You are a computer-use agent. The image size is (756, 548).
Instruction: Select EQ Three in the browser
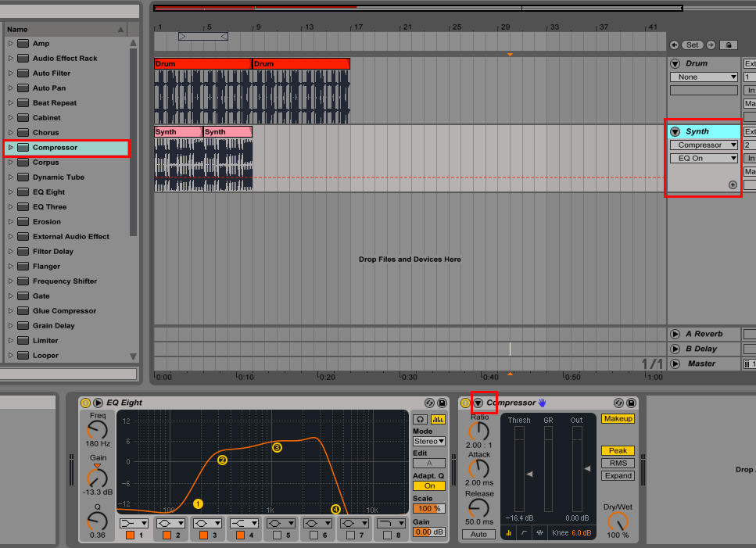coord(50,206)
